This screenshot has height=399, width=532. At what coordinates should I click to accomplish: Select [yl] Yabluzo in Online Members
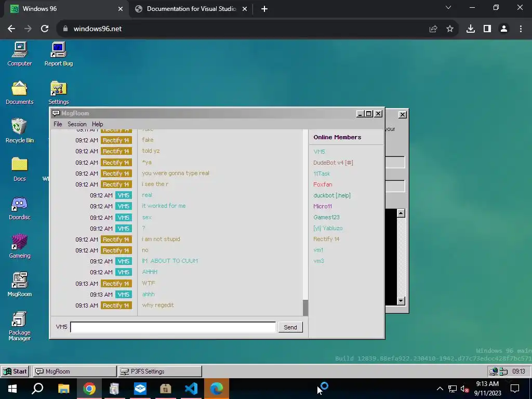coord(328,228)
